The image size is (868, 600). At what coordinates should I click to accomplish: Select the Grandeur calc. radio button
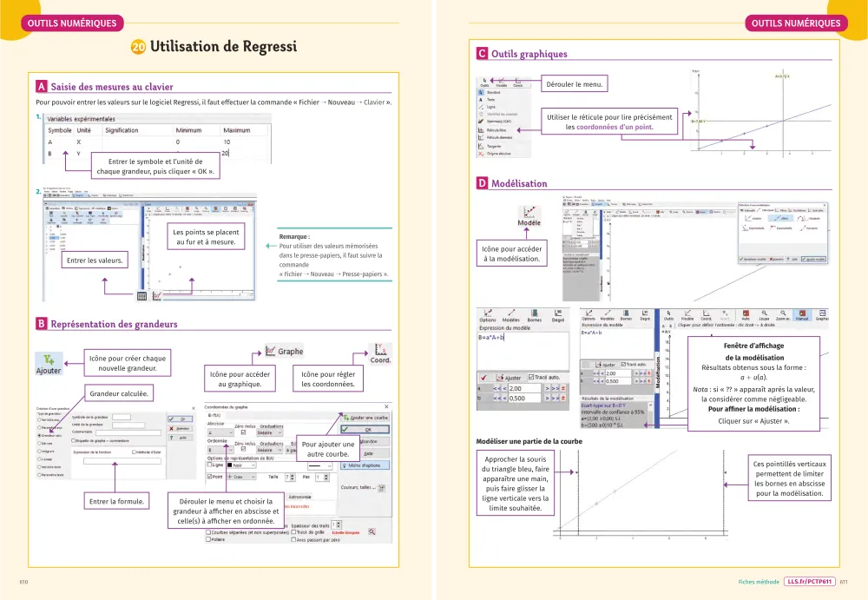(x=40, y=436)
